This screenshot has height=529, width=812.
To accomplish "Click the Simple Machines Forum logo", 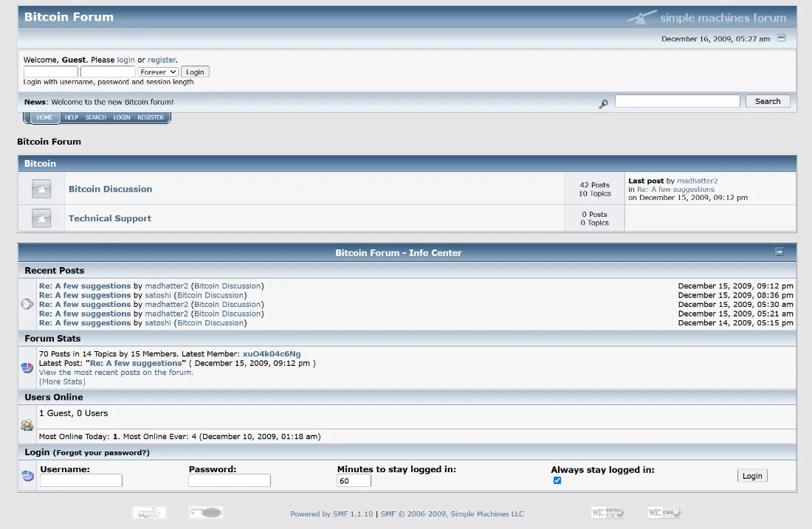I will 706,18.
